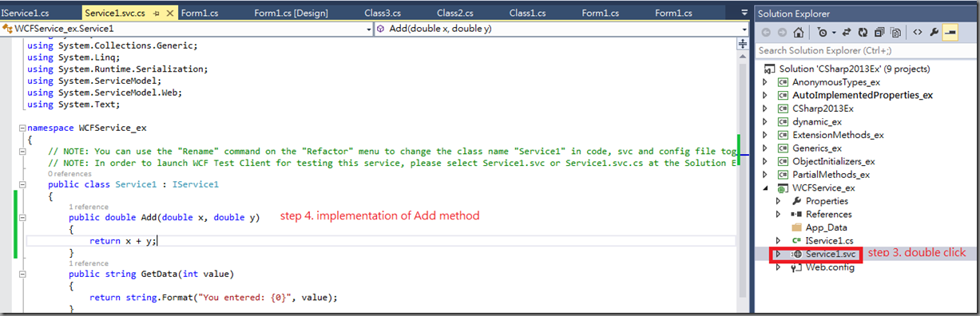This screenshot has height=316, width=980.
Task: Click the Sync with Active Document icon
Action: click(x=847, y=33)
